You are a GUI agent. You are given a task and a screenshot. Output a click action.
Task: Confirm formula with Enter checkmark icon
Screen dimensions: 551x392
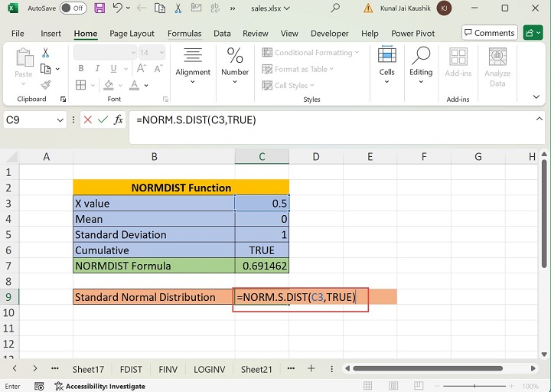pyautogui.click(x=103, y=120)
